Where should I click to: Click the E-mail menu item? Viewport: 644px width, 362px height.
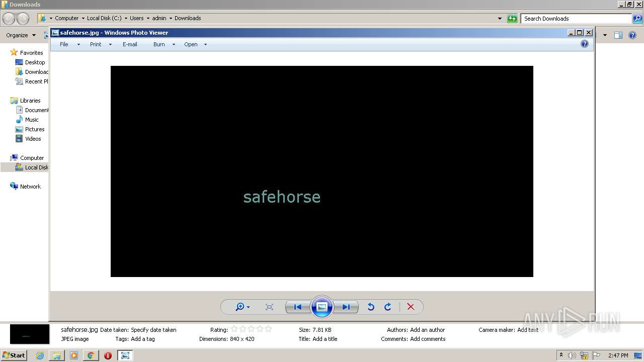[130, 44]
